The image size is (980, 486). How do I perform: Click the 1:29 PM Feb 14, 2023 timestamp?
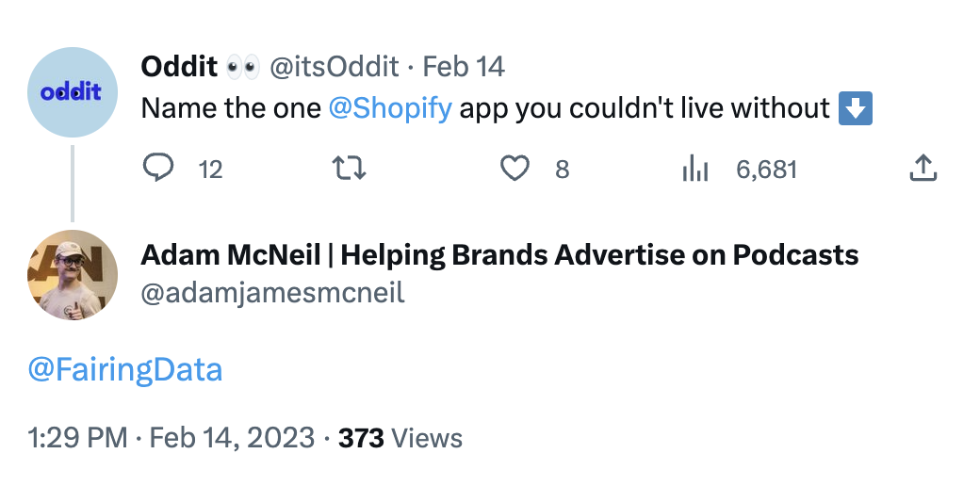pyautogui.click(x=171, y=438)
